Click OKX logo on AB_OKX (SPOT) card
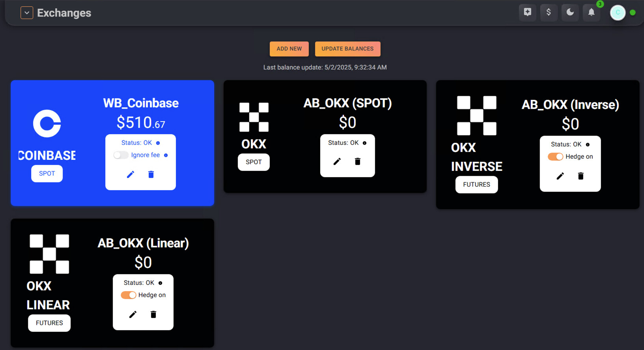The height and width of the screenshot is (350, 644). 254,117
